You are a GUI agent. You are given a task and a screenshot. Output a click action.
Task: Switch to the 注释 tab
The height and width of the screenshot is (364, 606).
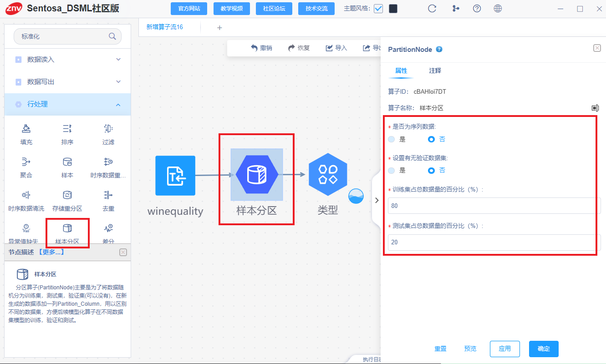(435, 71)
